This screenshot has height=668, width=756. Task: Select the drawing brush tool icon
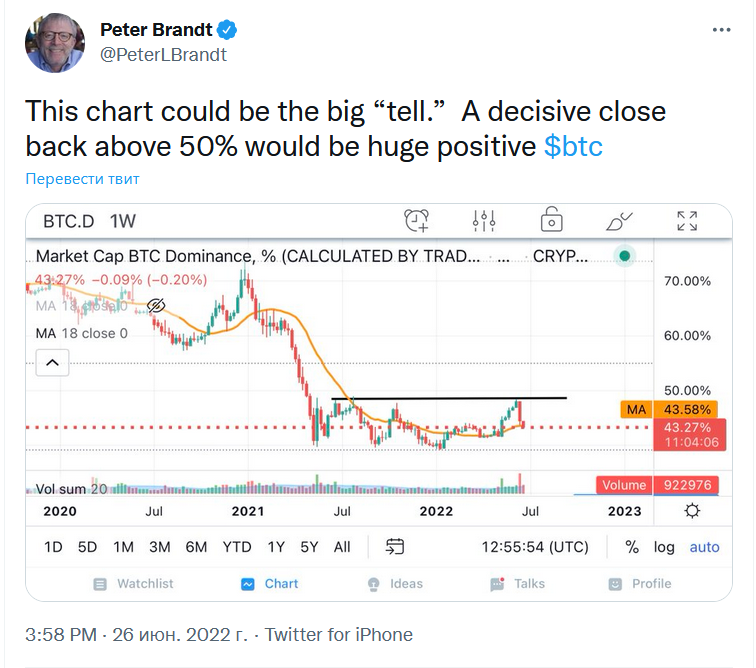619,220
